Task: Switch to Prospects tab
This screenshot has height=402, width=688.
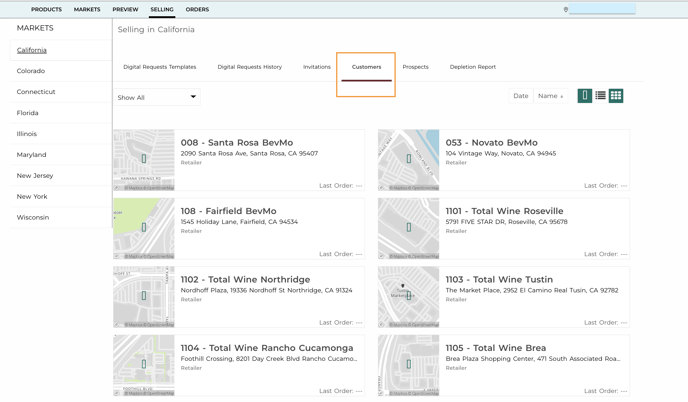Action: 416,67
